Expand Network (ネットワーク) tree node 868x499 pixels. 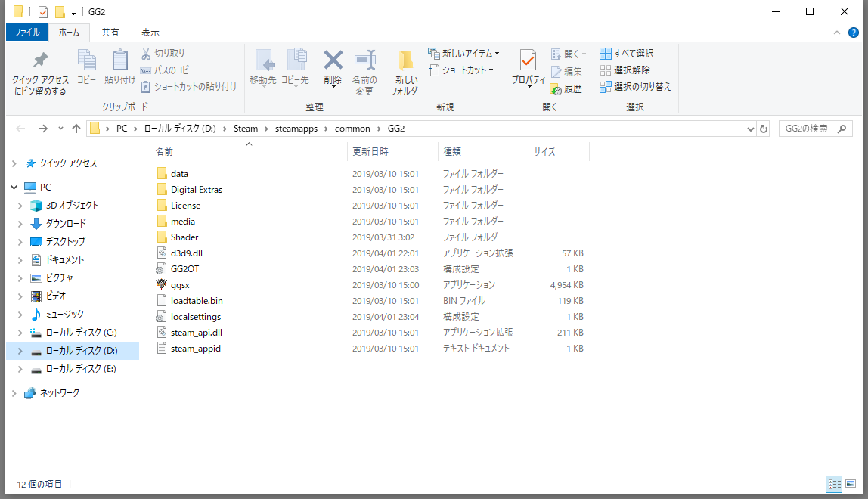coord(14,392)
